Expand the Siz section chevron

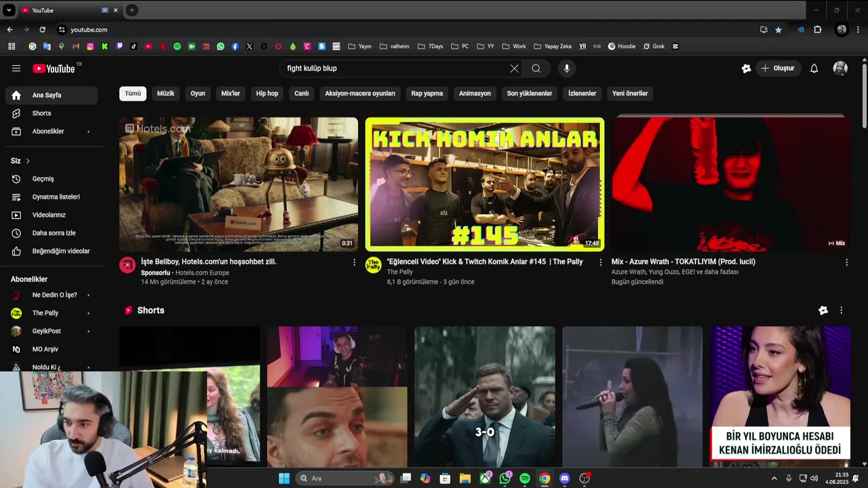(28, 161)
